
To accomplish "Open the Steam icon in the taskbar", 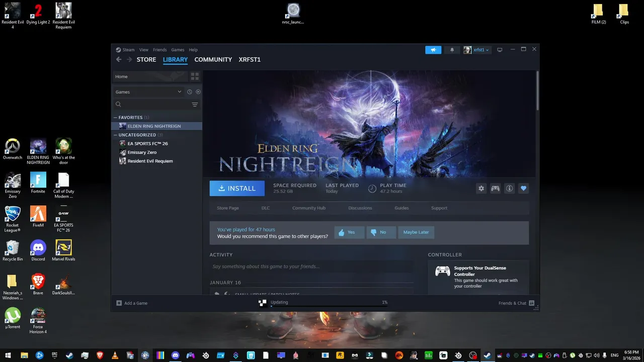I will [488, 356].
